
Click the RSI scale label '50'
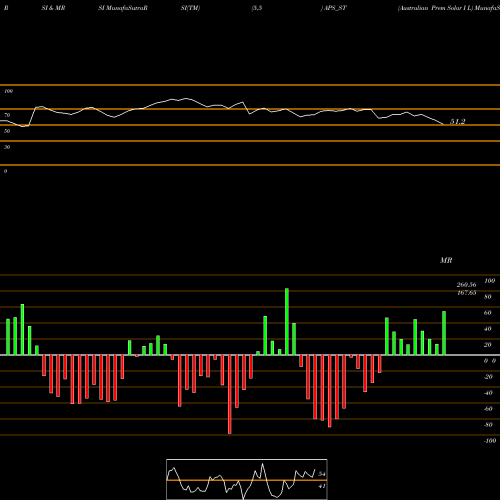tap(7, 131)
